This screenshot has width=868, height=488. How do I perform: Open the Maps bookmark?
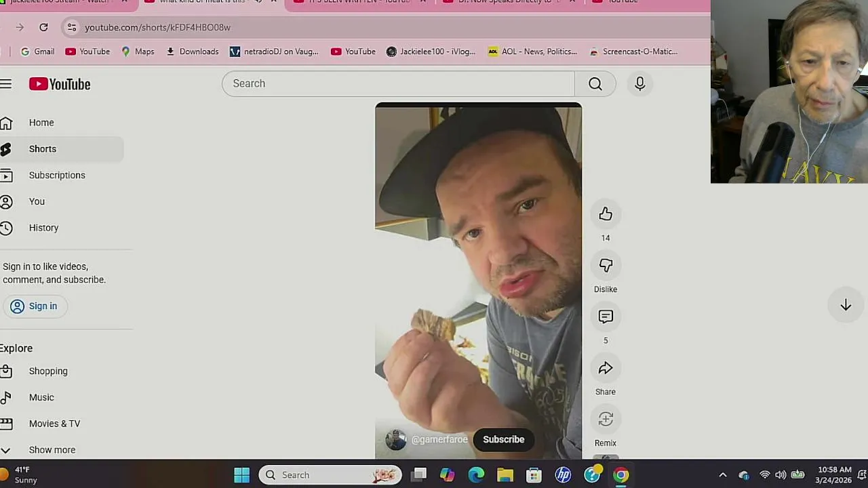pos(138,52)
